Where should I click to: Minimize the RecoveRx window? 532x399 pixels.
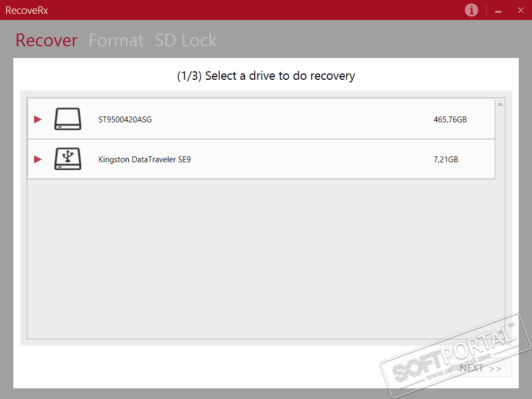tap(498, 11)
